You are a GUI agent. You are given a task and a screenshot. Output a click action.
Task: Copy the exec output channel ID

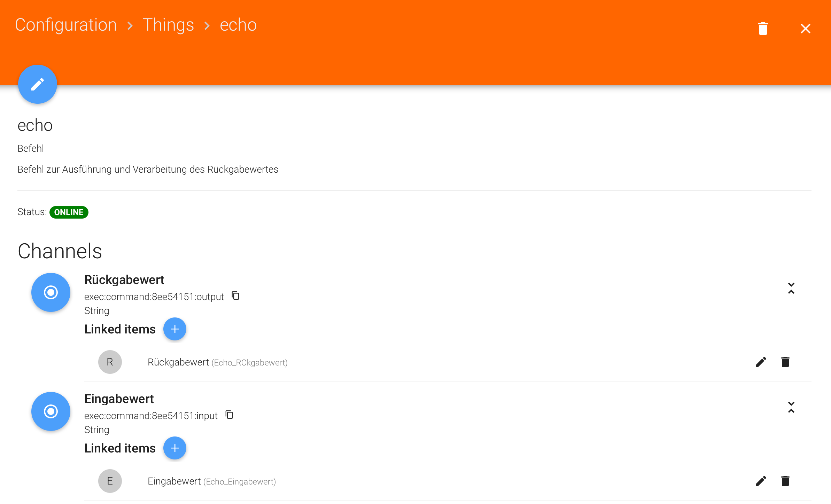[x=236, y=296]
